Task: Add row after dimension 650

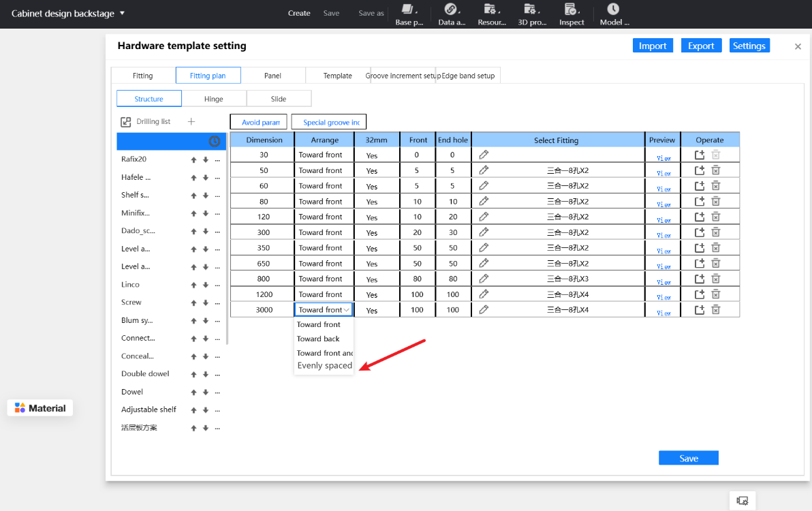Action: point(700,263)
